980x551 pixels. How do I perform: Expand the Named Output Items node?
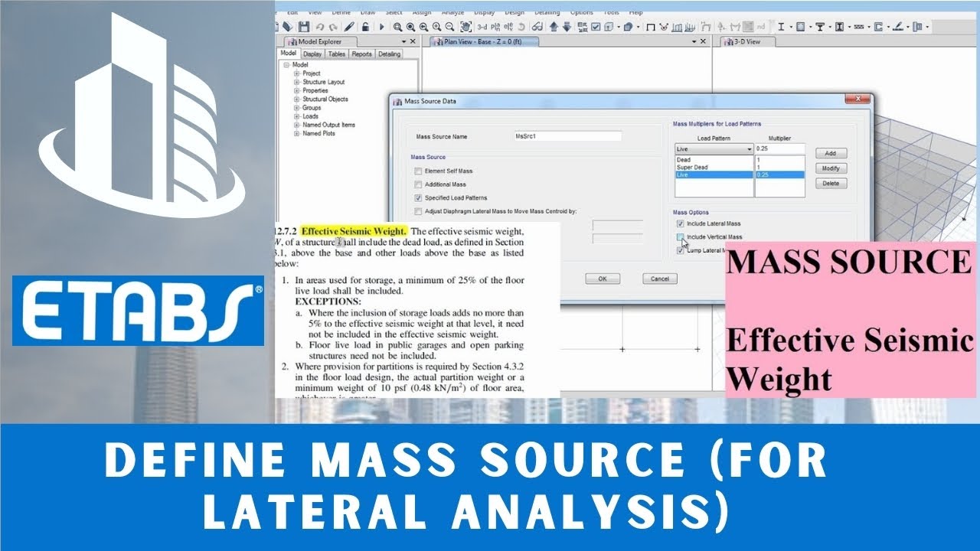click(x=297, y=125)
